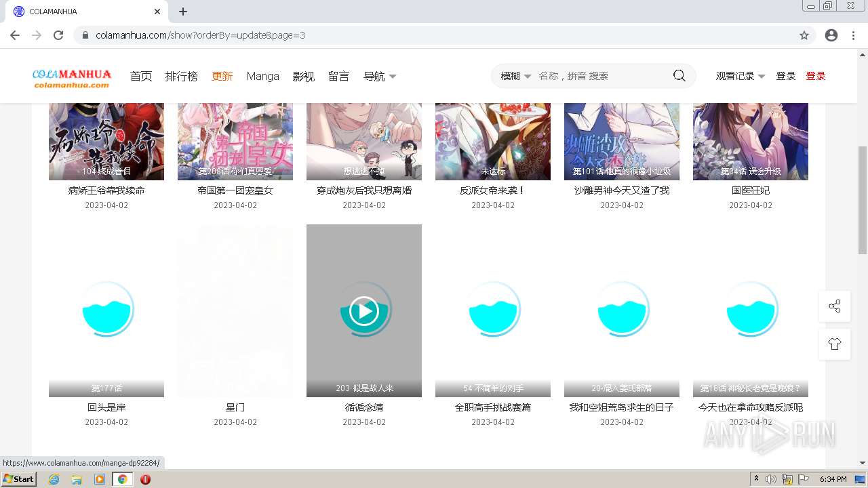This screenshot has height=488, width=868.
Task: Expand the 模糊 search mode dropdown
Action: click(516, 76)
